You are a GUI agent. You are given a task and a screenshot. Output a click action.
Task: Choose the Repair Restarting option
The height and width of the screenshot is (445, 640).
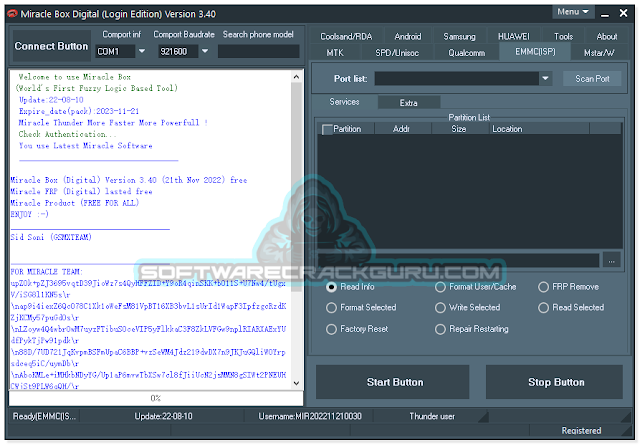pos(471,329)
